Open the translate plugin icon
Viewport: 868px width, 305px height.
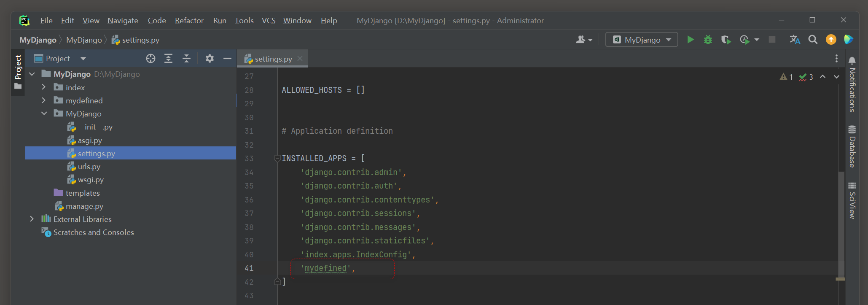pyautogui.click(x=795, y=40)
